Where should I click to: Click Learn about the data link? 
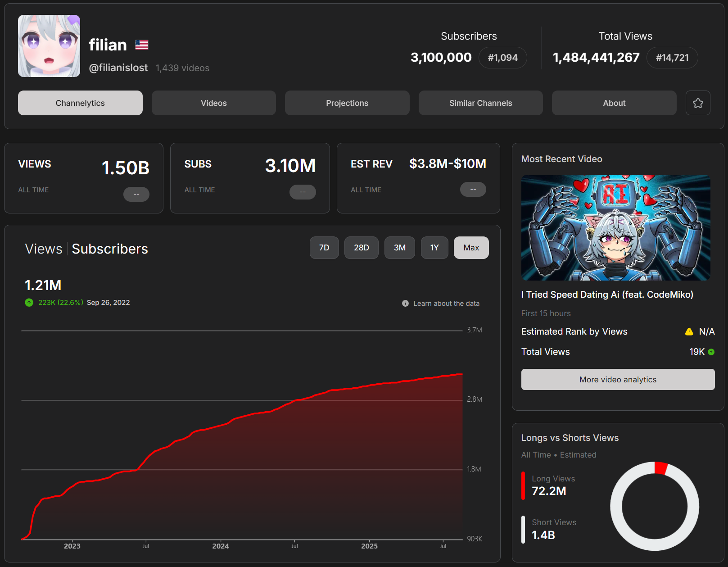(x=447, y=304)
